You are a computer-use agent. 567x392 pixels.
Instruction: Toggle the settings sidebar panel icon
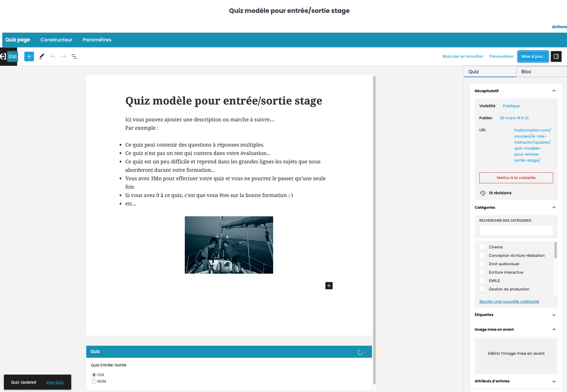556,56
